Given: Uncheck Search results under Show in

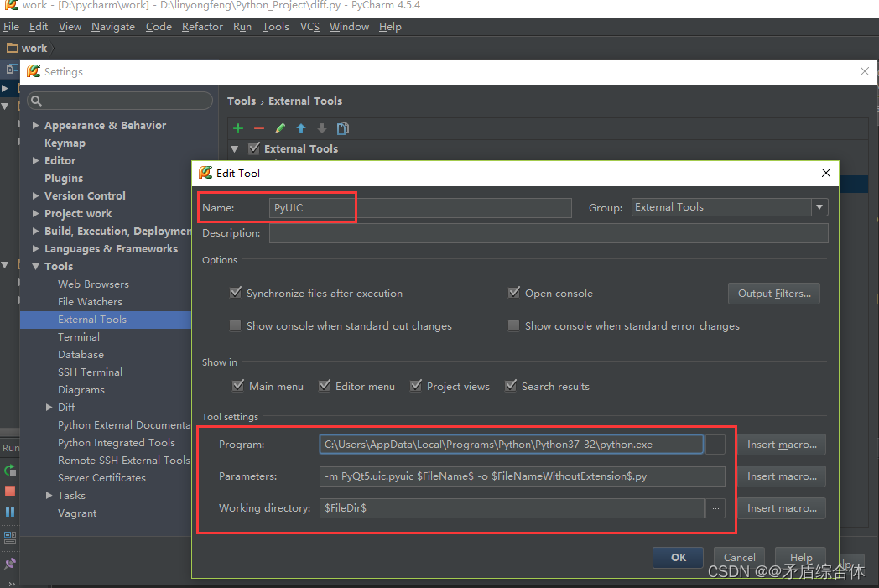Looking at the screenshot, I should (510, 386).
